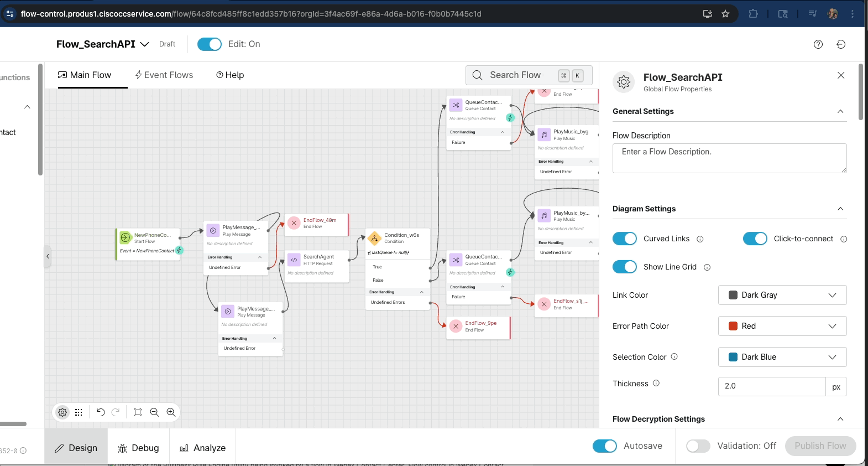
Task: Click the Publish Flow button
Action: (x=820, y=446)
